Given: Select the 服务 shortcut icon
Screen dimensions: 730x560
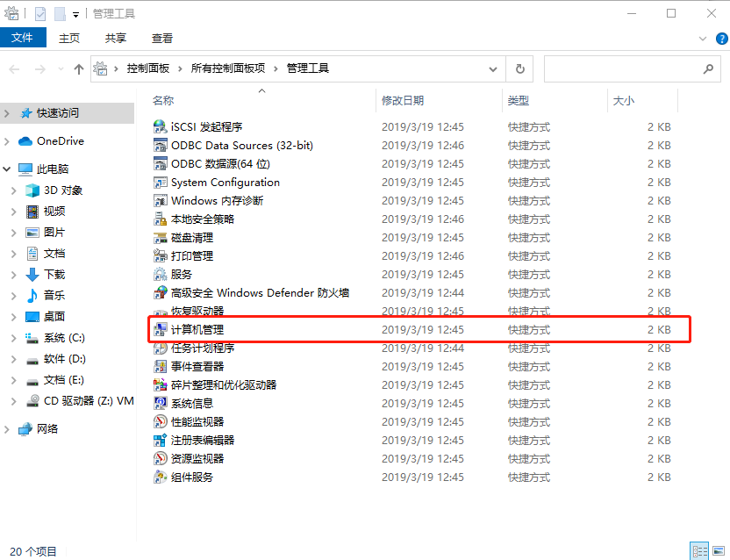Looking at the screenshot, I should (161, 274).
